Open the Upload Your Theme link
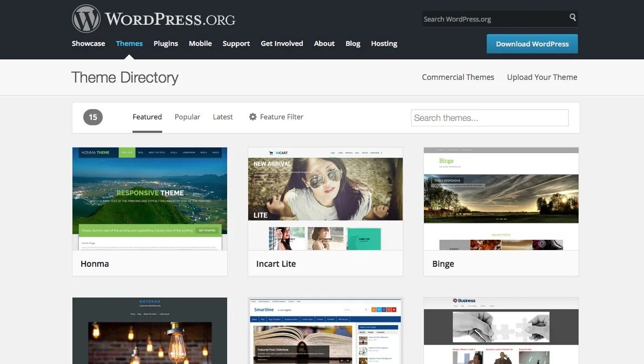 (542, 77)
